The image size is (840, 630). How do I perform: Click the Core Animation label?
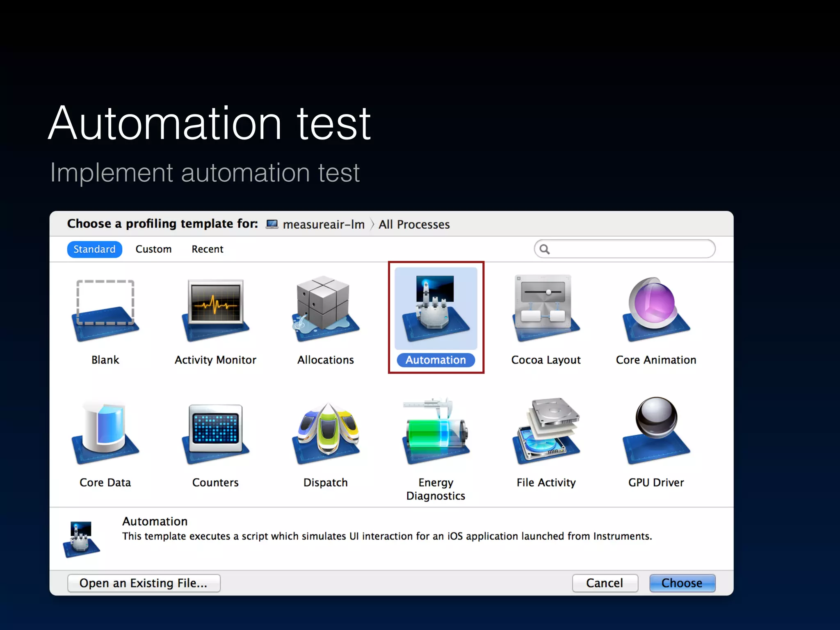656,360
